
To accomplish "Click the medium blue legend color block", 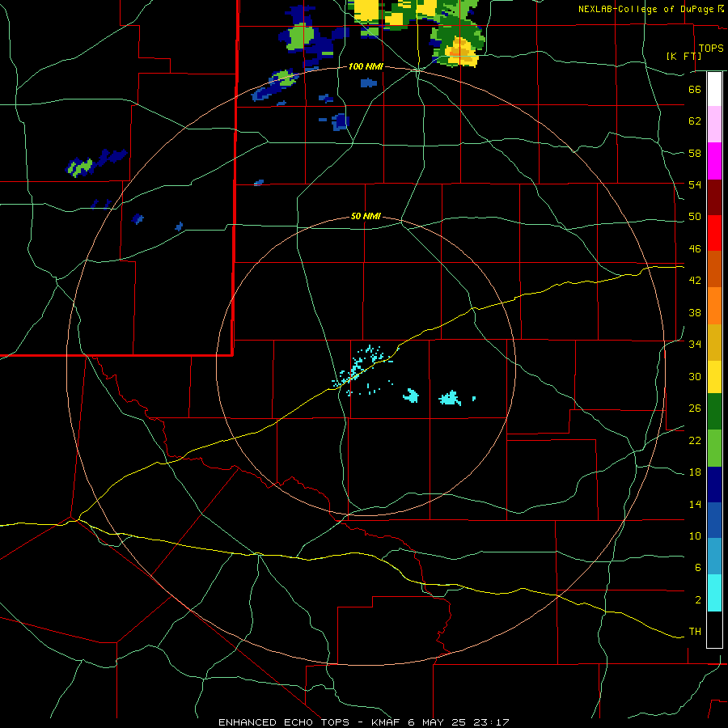I will tap(714, 521).
